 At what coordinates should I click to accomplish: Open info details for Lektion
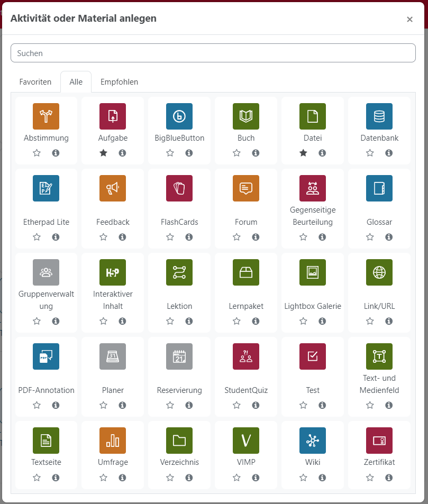189,321
